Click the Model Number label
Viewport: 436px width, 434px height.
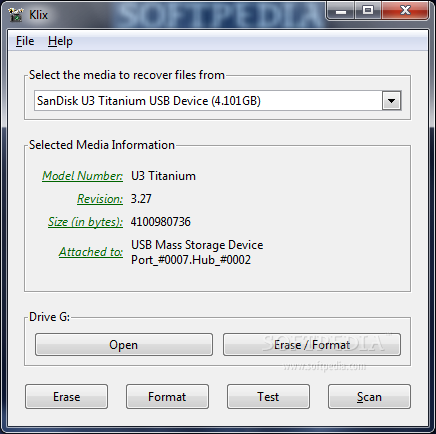pyautogui.click(x=82, y=176)
